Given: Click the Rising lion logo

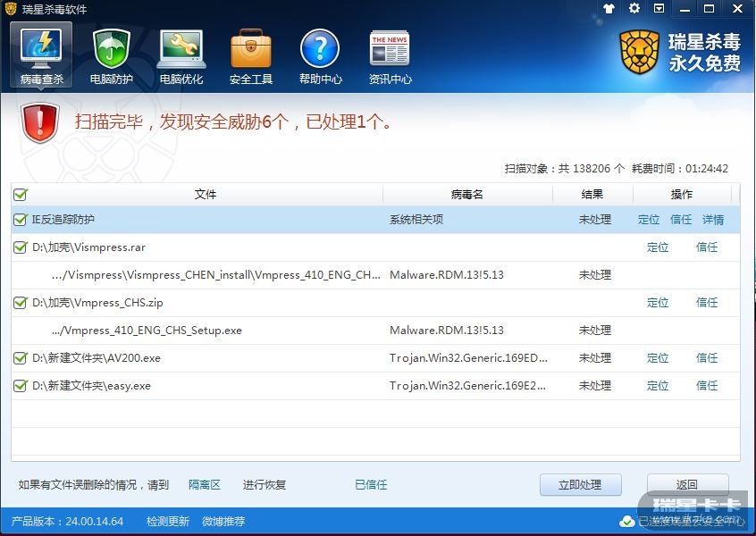Looking at the screenshot, I should pos(639,52).
